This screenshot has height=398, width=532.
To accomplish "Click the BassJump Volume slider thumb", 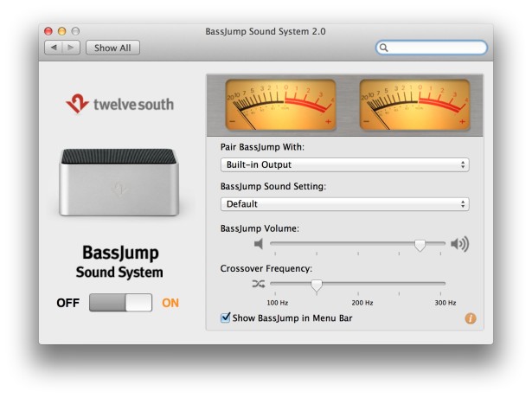I will coord(420,245).
